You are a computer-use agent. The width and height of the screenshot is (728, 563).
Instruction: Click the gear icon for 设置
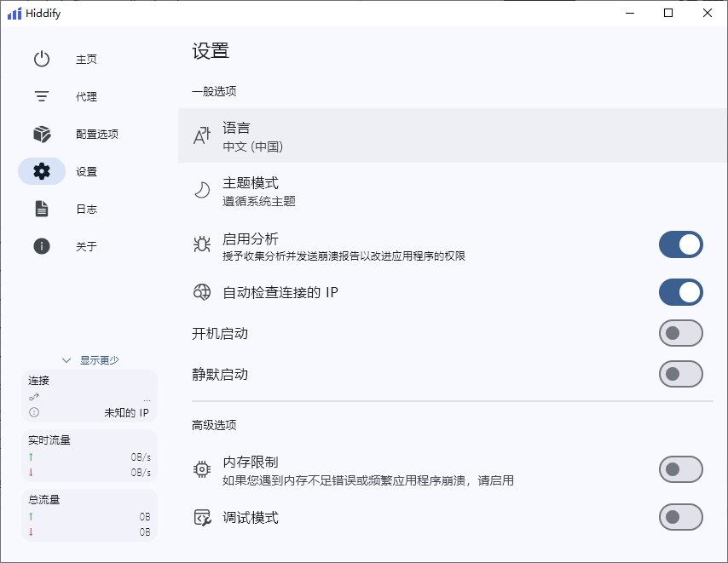(x=42, y=172)
